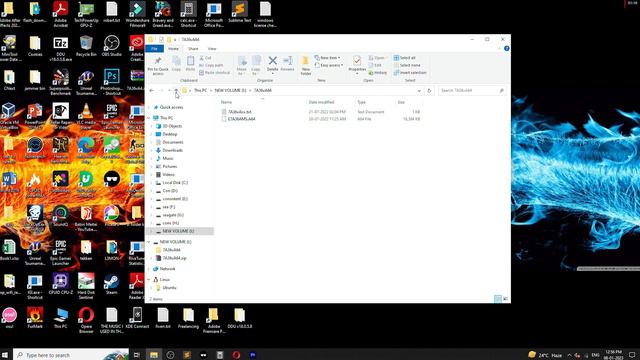Click the Copy icon in Clipboard group

176,64
